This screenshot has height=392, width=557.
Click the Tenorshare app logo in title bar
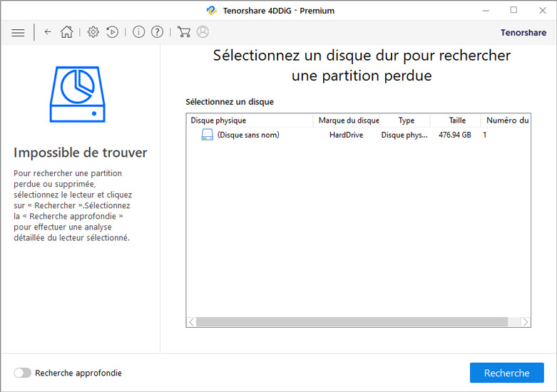coord(212,10)
